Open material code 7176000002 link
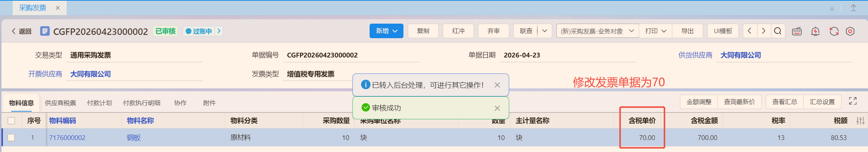The height and width of the screenshot is (152, 868). point(67,137)
